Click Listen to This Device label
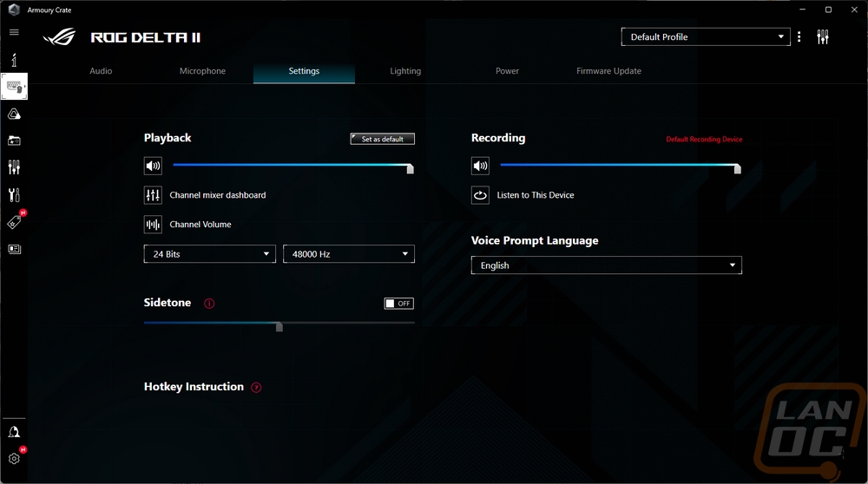 [x=536, y=194]
